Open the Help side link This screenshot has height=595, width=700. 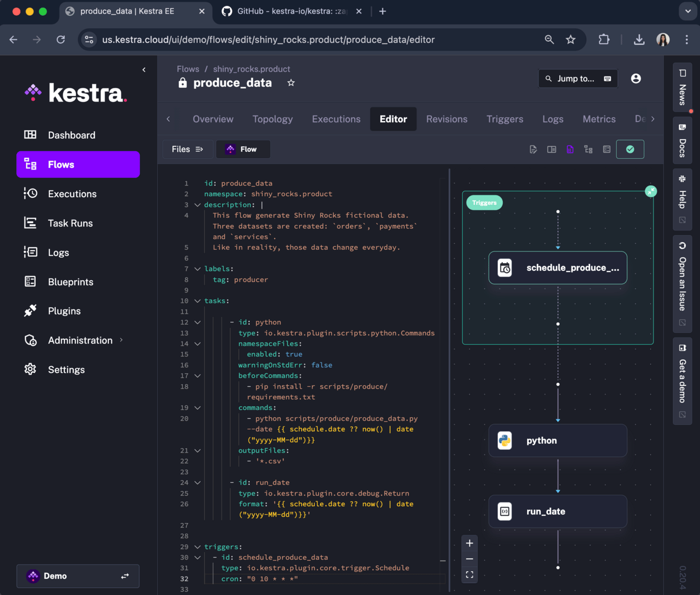tap(682, 199)
